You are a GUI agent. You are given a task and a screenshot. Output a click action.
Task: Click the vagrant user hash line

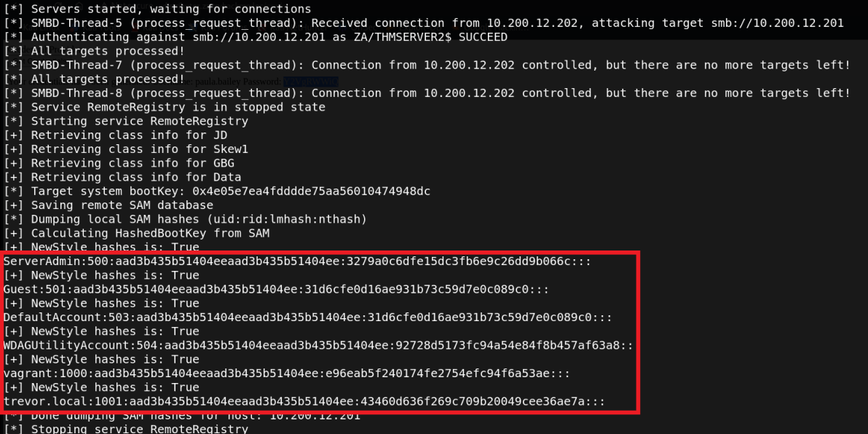(x=286, y=374)
